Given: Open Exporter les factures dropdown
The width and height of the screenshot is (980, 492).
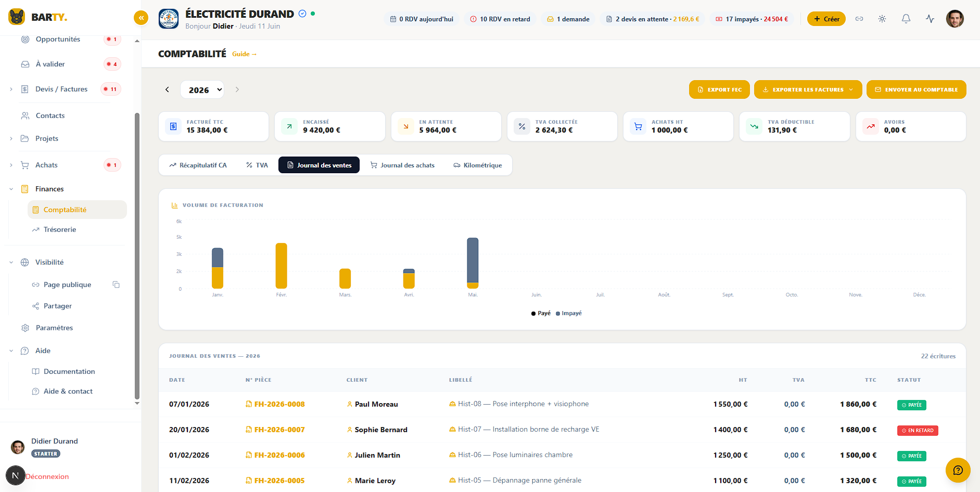Looking at the screenshot, I should [x=808, y=89].
